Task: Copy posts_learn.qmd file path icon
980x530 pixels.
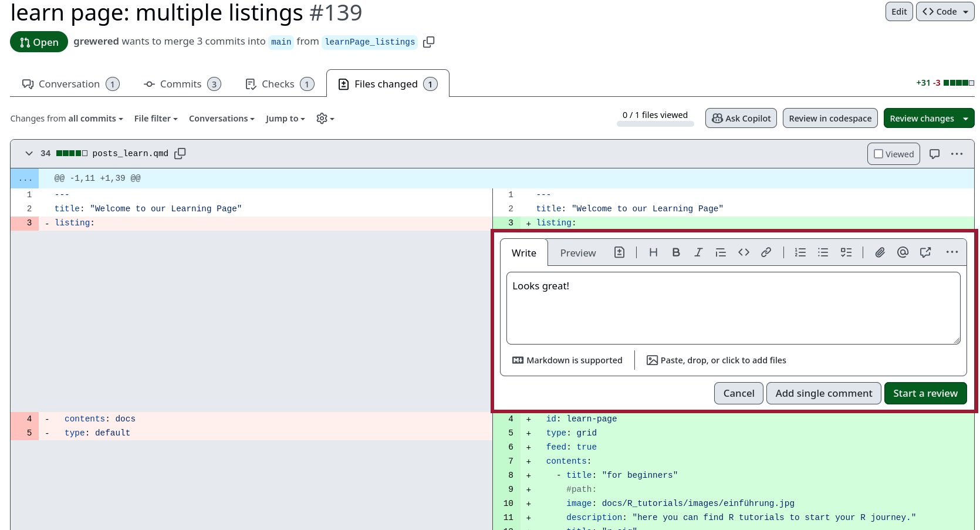Action: click(x=180, y=153)
